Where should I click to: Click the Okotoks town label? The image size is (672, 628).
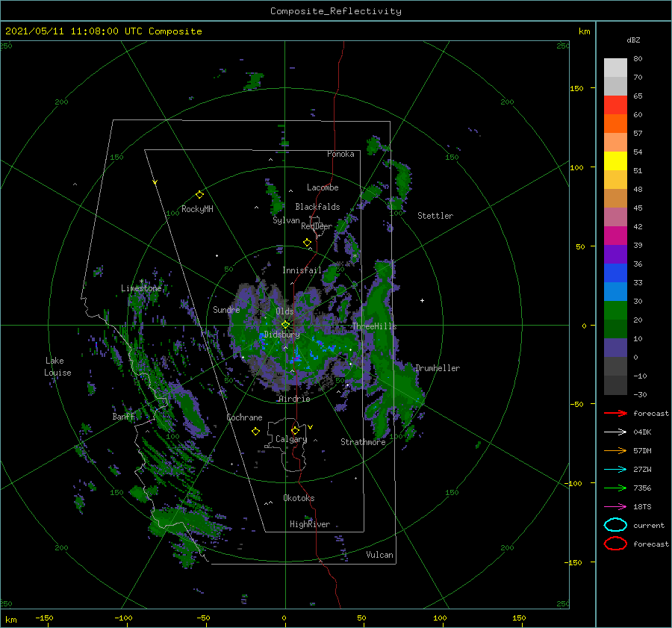299,498
